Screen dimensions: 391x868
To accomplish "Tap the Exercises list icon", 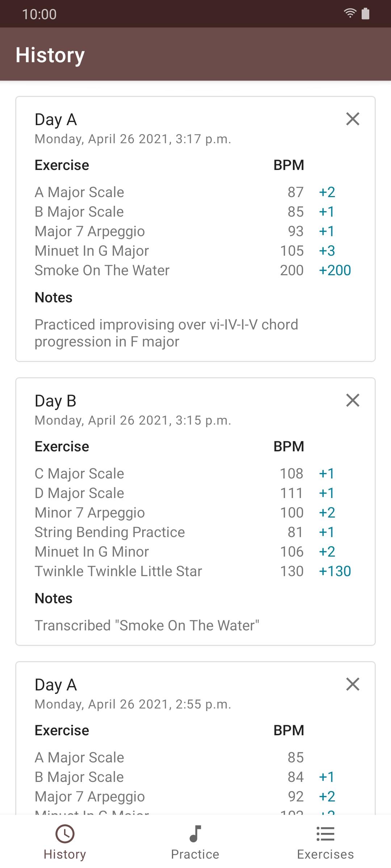I will (325, 834).
